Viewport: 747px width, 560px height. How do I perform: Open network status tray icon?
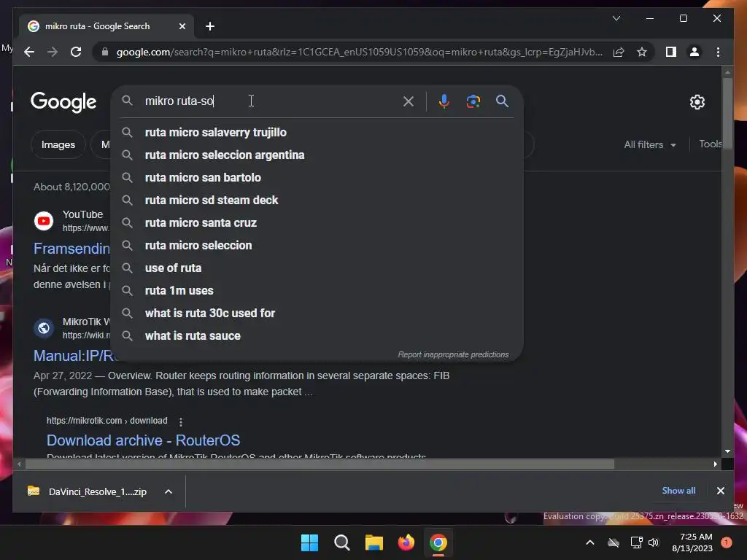pos(636,542)
